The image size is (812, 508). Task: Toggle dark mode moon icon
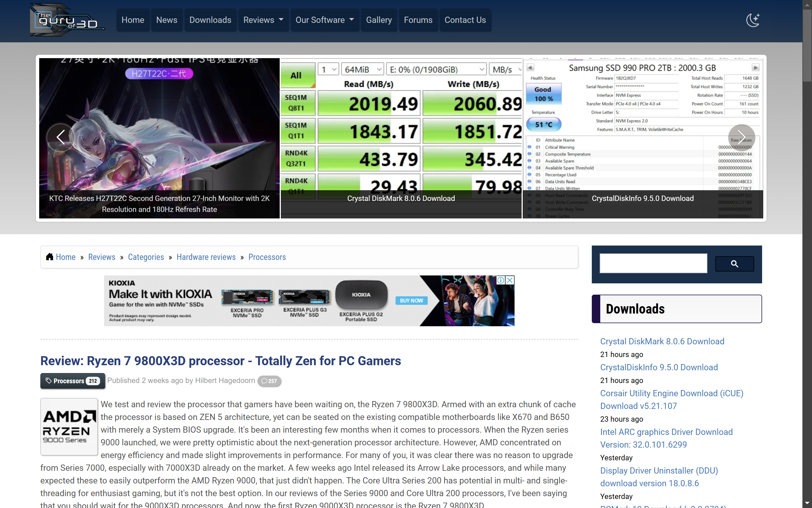[753, 20]
